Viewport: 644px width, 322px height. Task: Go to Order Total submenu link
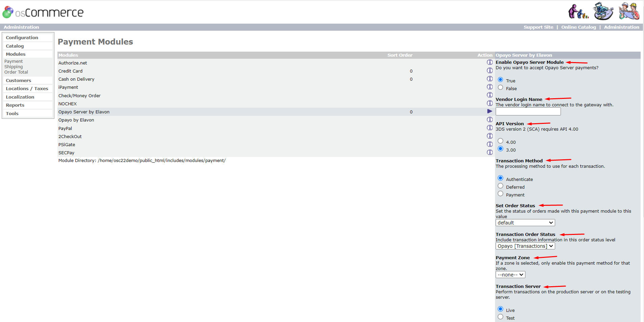(16, 72)
